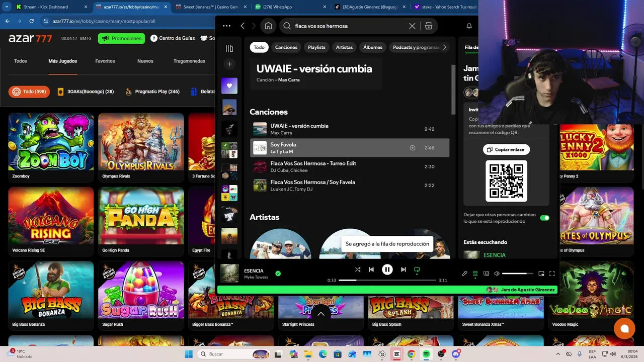Open the Olympus Rivals game thumbnail

pyautogui.click(x=141, y=142)
